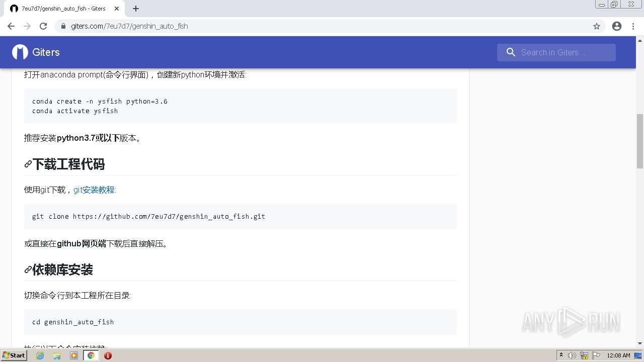Open the Giters home text link
644x362 pixels.
pyautogui.click(x=46, y=52)
